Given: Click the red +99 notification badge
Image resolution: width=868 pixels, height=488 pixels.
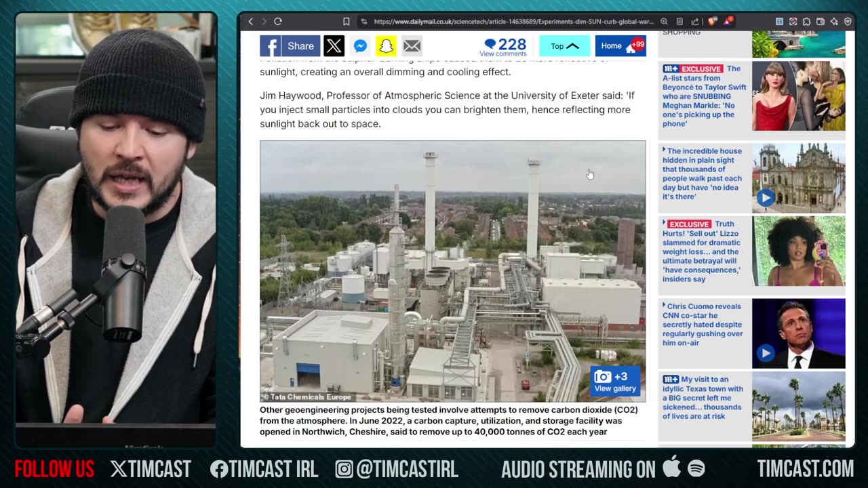Looking at the screenshot, I should 637,44.
